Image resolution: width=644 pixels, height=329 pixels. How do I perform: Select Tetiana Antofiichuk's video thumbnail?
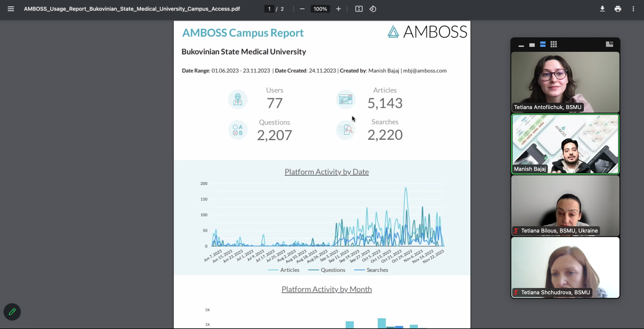click(565, 82)
